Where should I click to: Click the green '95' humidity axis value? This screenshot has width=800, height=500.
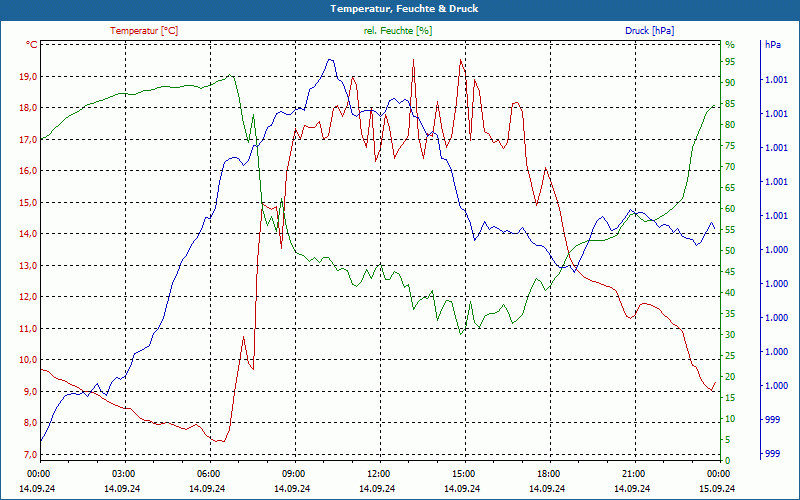(x=730, y=62)
